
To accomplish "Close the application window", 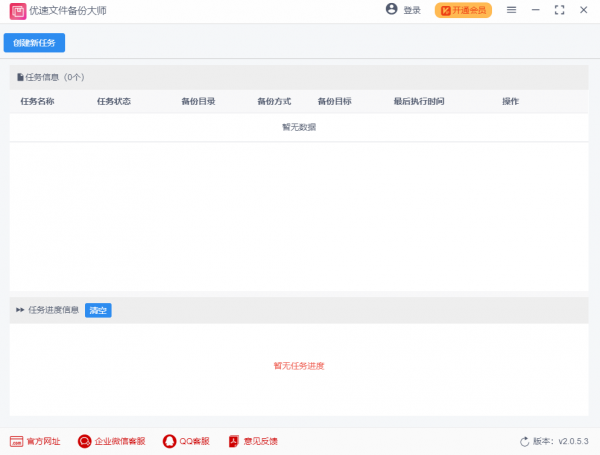I will 583,10.
